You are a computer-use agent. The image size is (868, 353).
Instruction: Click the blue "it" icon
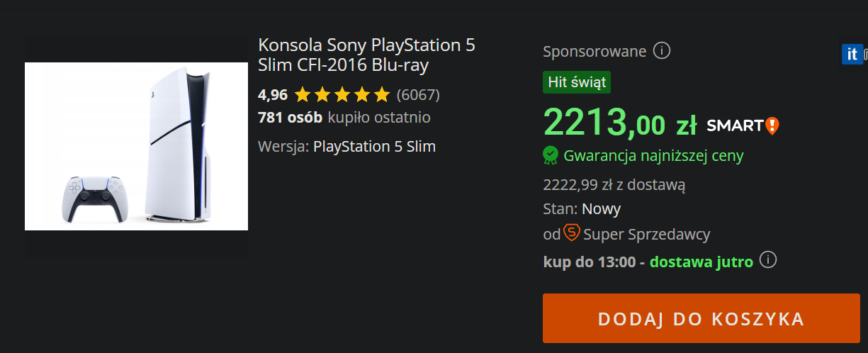coord(852,54)
